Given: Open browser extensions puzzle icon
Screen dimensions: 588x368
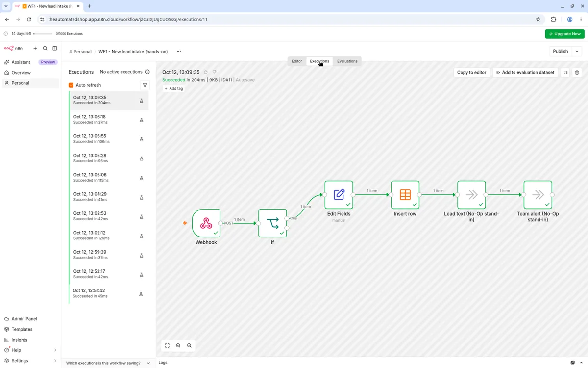Looking at the screenshot, I should [554, 19].
